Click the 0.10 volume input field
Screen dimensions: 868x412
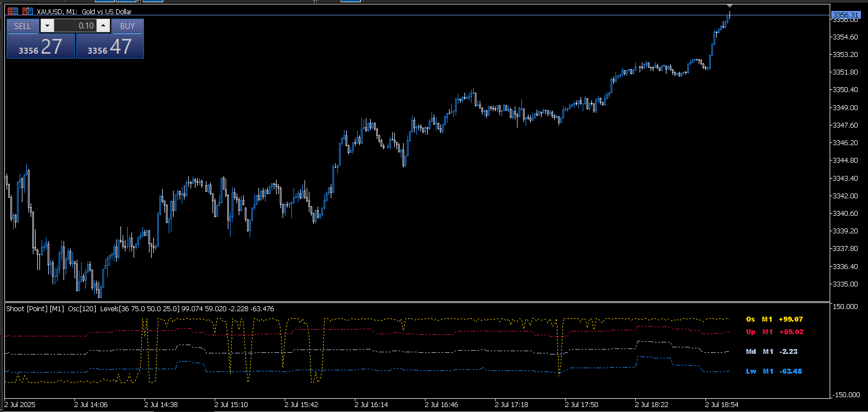pyautogui.click(x=75, y=26)
